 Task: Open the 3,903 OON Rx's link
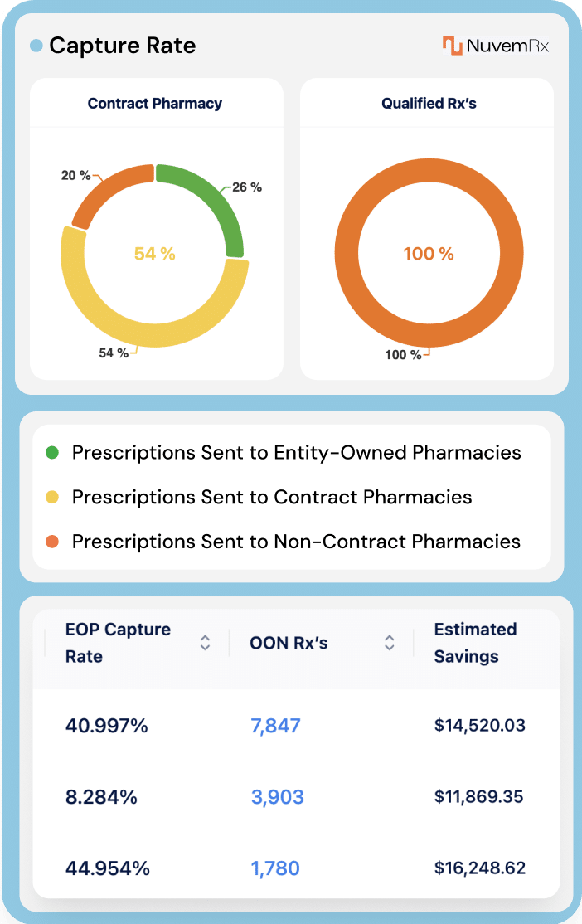click(x=277, y=797)
